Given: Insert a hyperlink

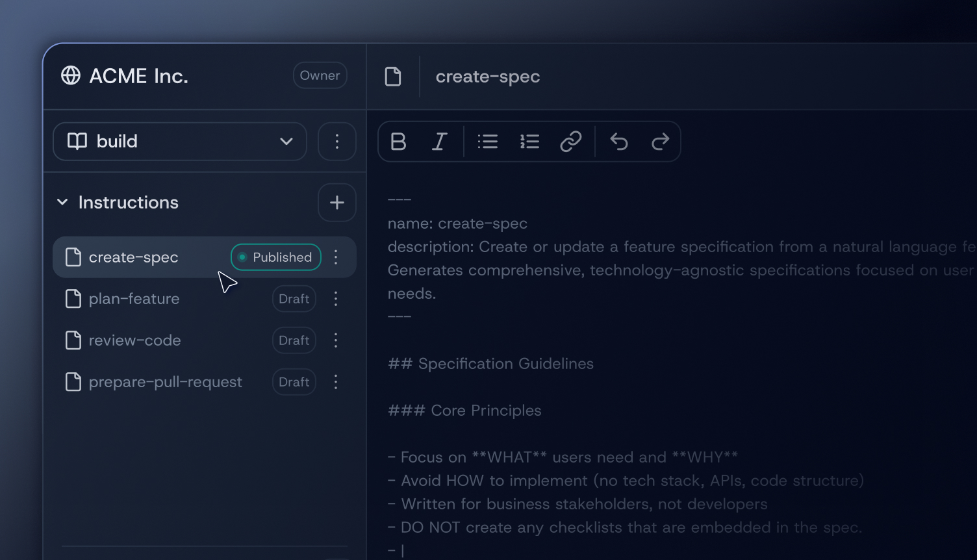Looking at the screenshot, I should (571, 141).
